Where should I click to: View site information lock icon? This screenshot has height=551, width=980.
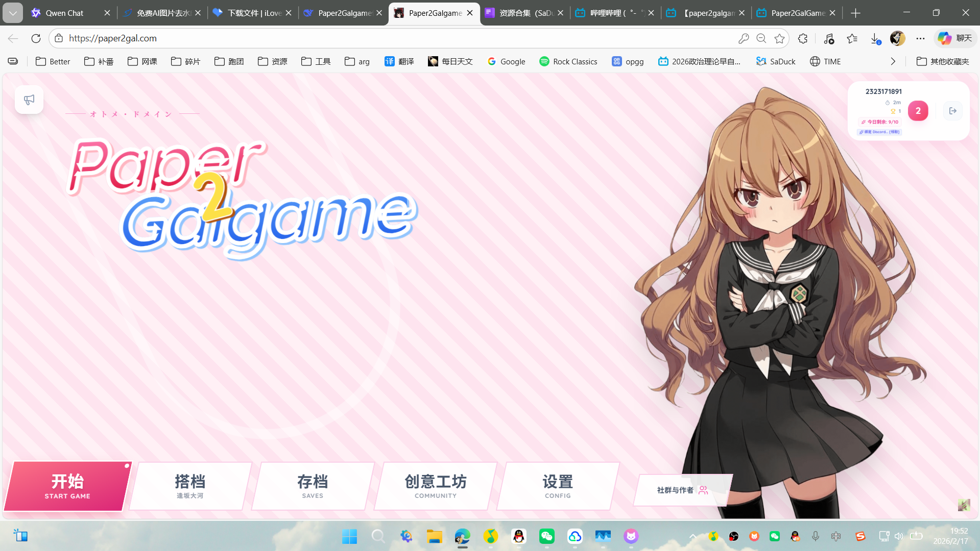click(59, 38)
